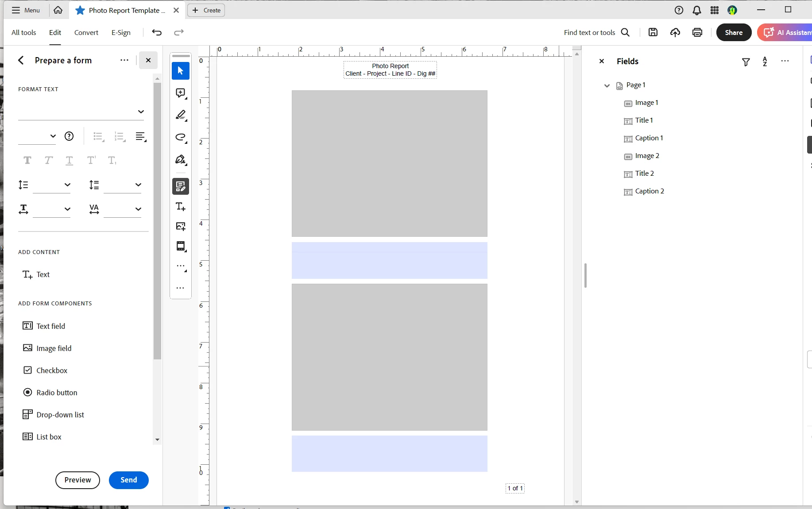Collapse the Page 1 tree node
The image size is (812, 509).
pyautogui.click(x=607, y=85)
